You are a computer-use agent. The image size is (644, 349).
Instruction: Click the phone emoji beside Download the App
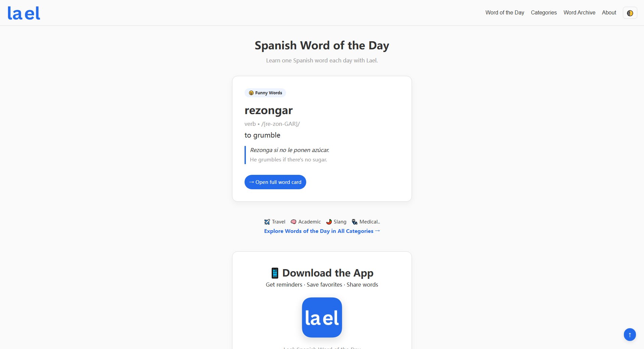(275, 273)
